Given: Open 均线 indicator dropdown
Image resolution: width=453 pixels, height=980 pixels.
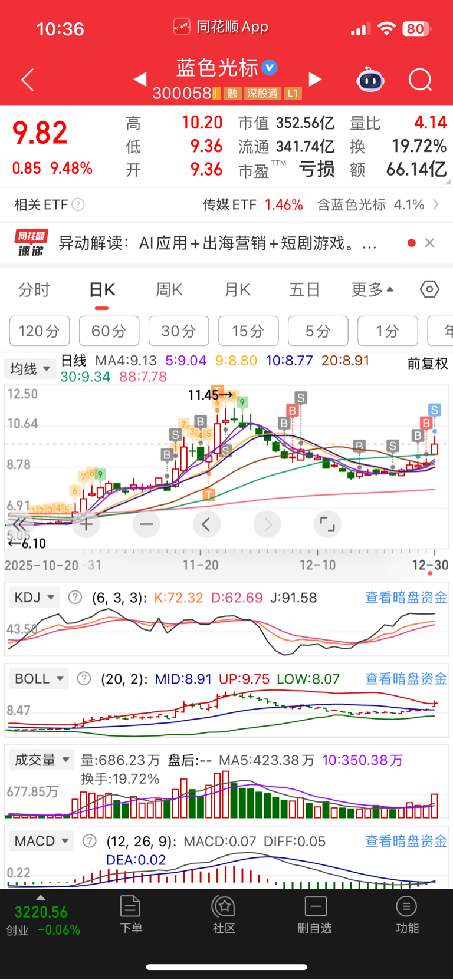Looking at the screenshot, I should tap(29, 369).
